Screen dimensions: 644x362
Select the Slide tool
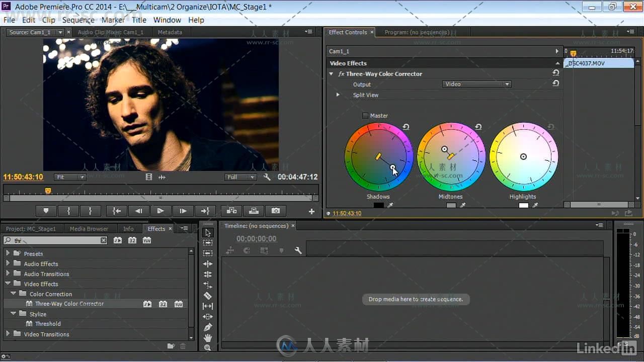click(x=208, y=317)
